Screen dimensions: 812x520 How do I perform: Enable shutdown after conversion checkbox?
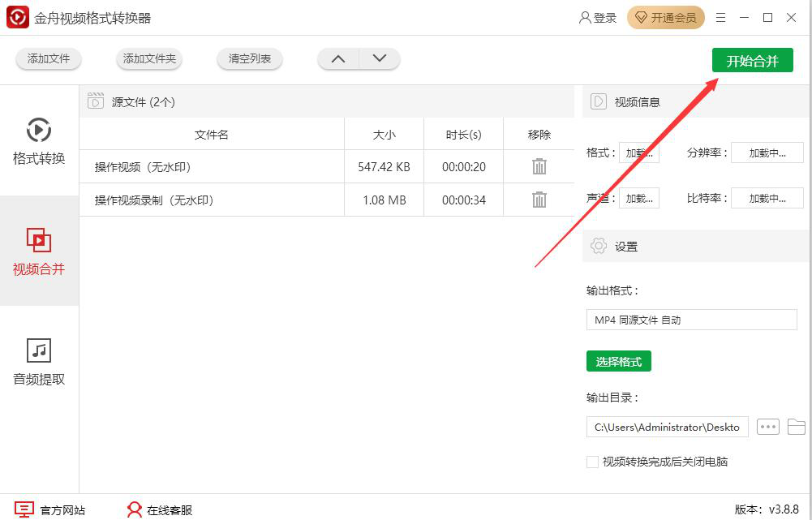tap(592, 462)
